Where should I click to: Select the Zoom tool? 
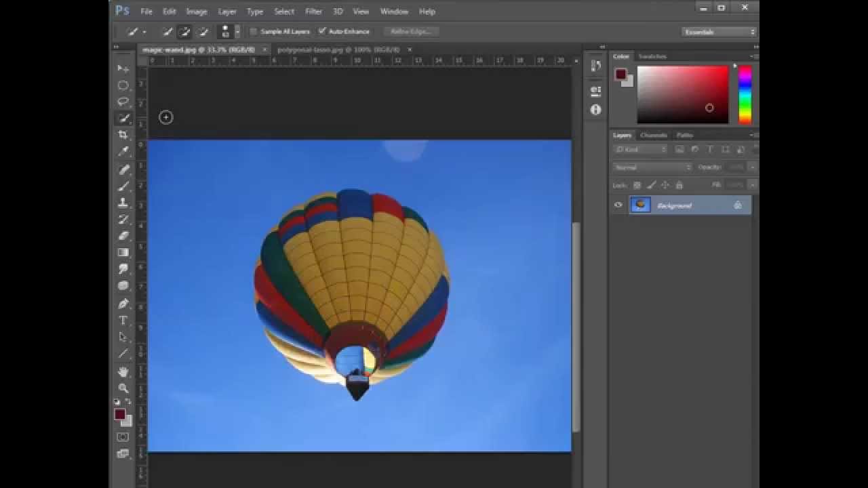[x=123, y=388]
